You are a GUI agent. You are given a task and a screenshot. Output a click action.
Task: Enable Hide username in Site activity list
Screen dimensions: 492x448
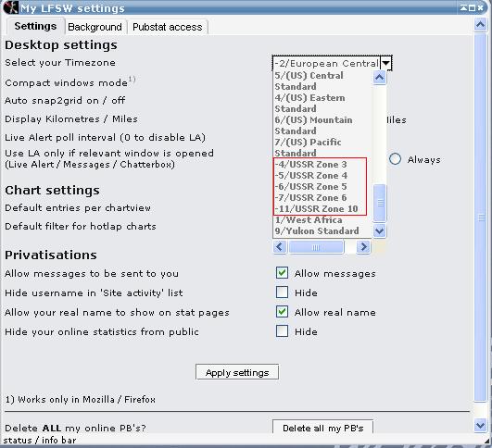click(282, 292)
